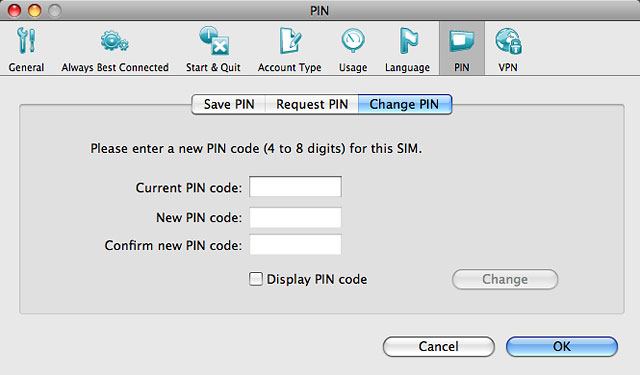Image resolution: width=640 pixels, height=375 pixels.
Task: Select the Change PIN tab
Action: coord(404,104)
